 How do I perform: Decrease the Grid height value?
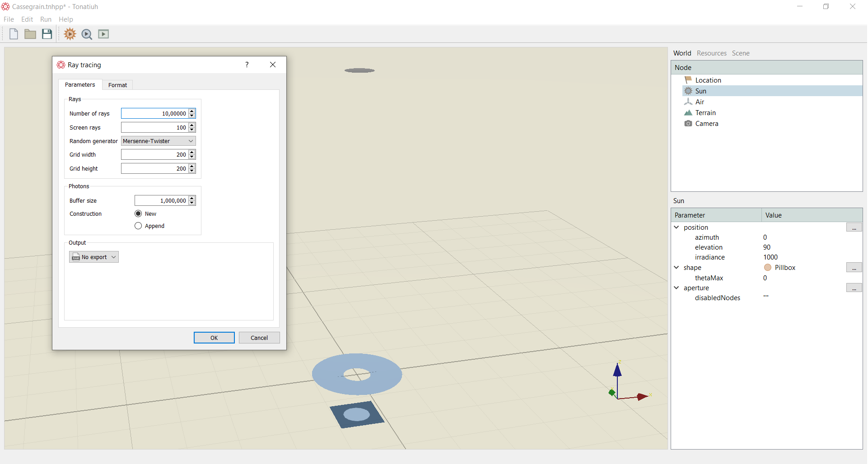[x=192, y=171]
